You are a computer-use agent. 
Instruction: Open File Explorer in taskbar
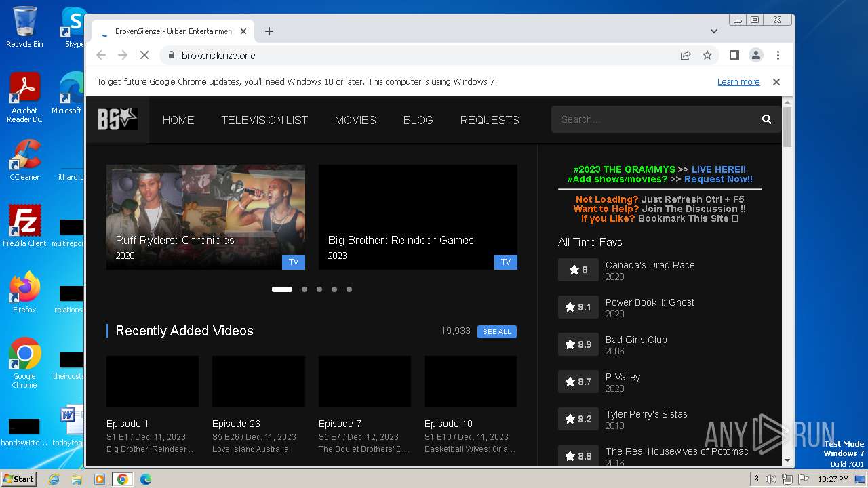pyautogui.click(x=77, y=479)
